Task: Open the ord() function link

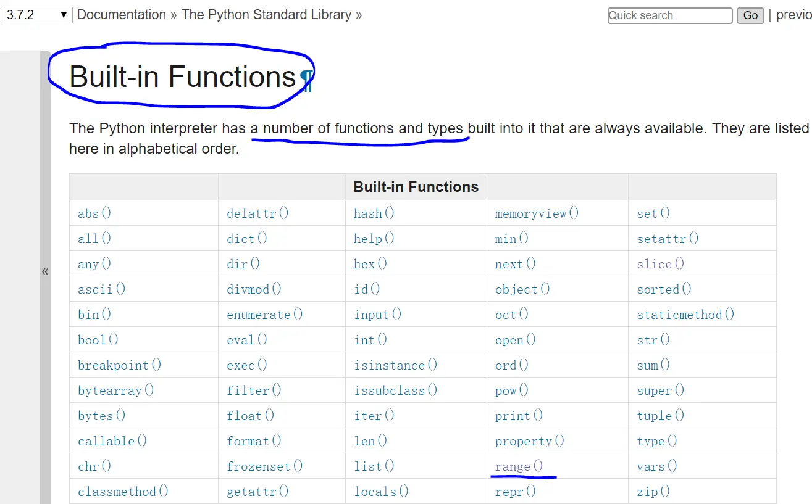Action: 512,365
